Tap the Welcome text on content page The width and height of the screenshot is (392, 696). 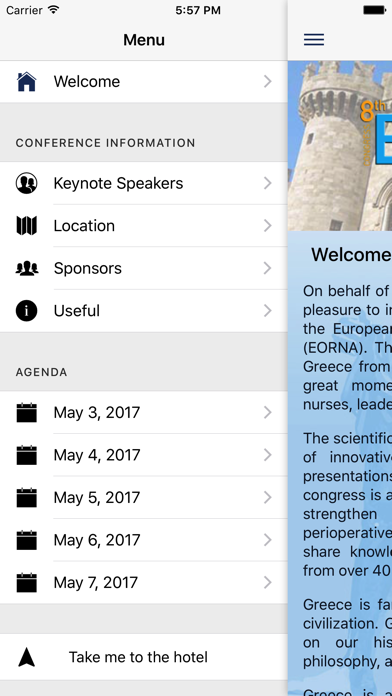351,255
